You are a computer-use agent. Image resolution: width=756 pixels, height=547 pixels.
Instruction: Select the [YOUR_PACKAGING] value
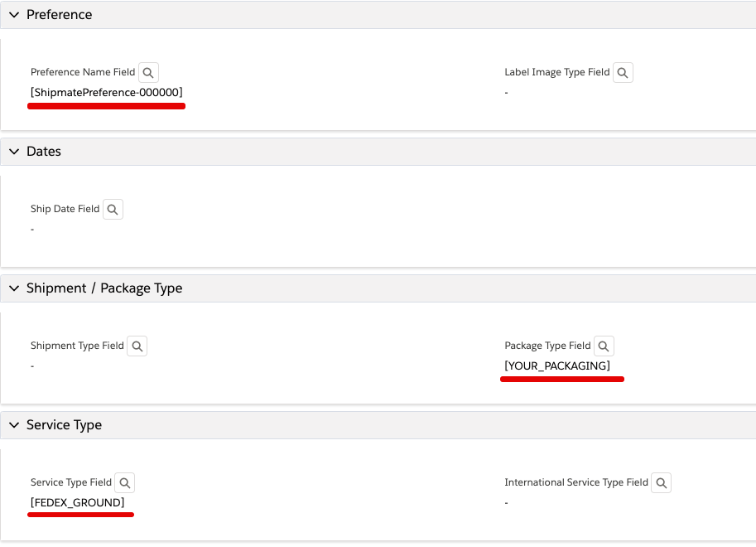coord(557,366)
